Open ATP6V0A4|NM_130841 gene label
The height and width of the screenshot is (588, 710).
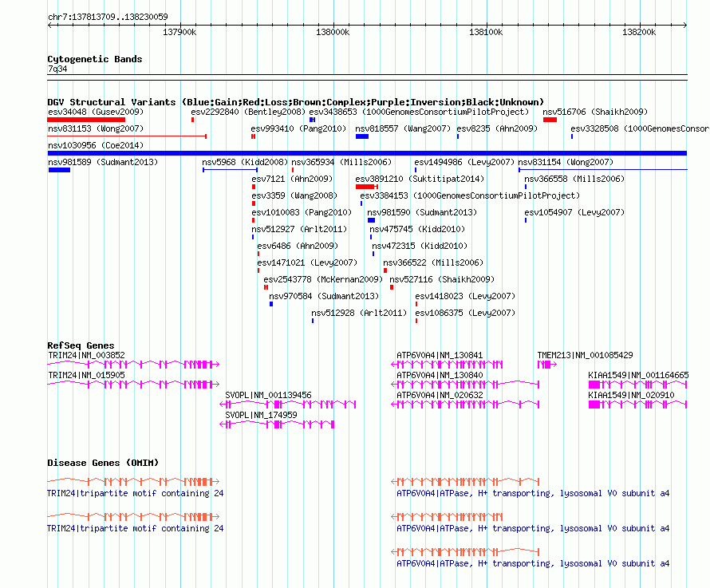[440, 355]
